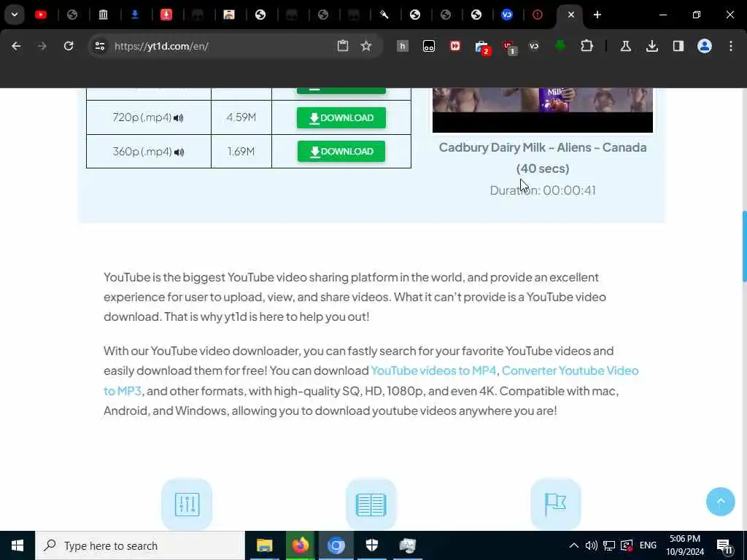Show browser downloads
Screen dimensions: 747x560
652,46
